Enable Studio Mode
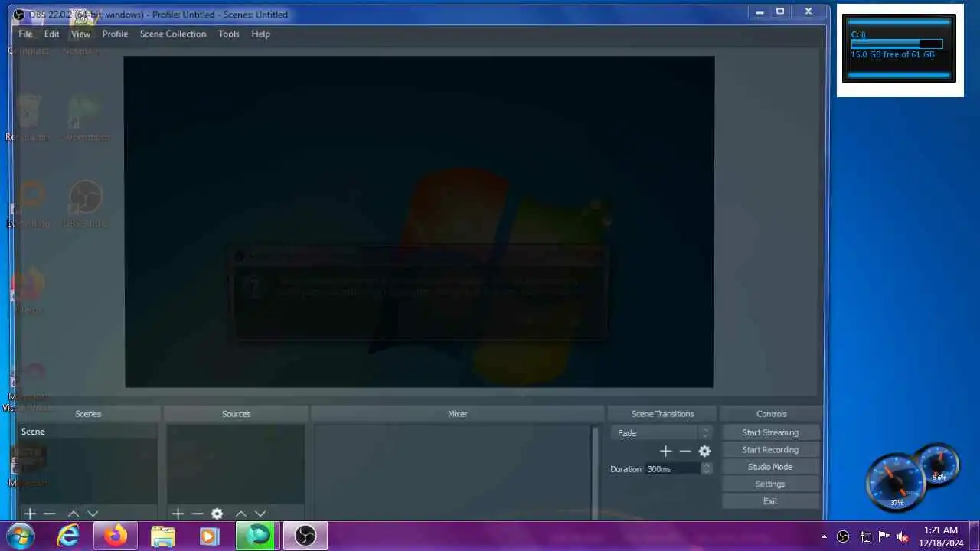Image resolution: width=980 pixels, height=551 pixels. (x=770, y=467)
